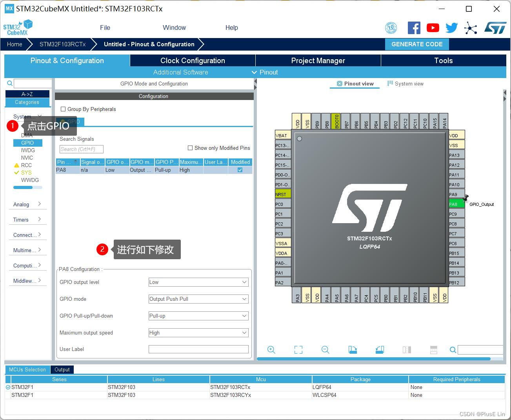Click STM32F103RCTx breadcrumb
Viewport: 511px width, 420px height.
(62, 44)
